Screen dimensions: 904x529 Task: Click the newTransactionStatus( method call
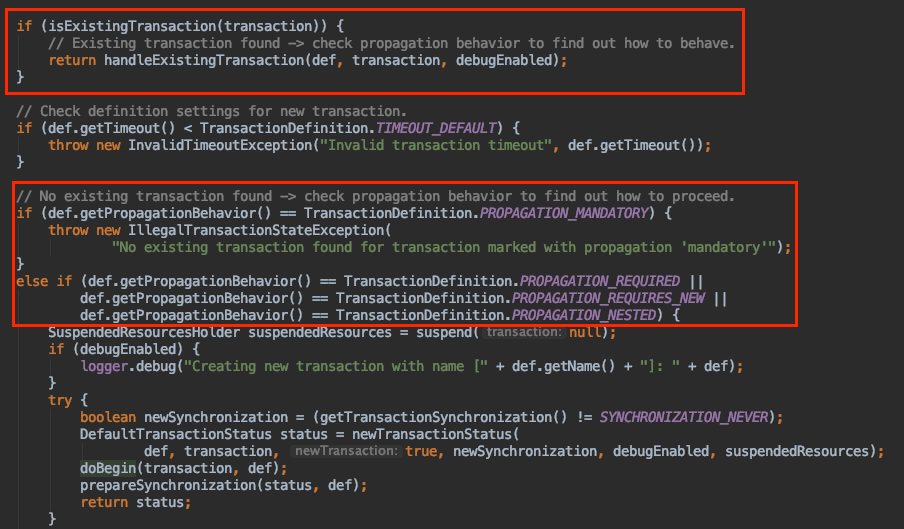[436, 434]
